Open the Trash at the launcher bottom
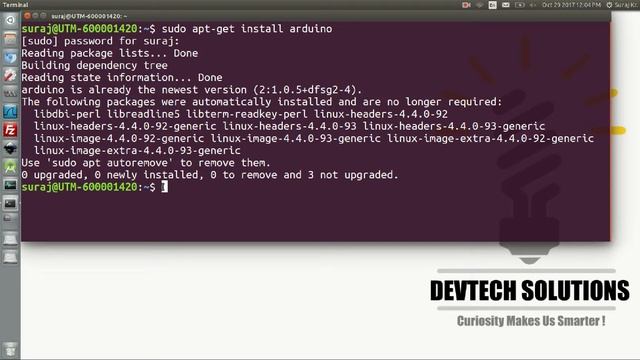 [10, 350]
